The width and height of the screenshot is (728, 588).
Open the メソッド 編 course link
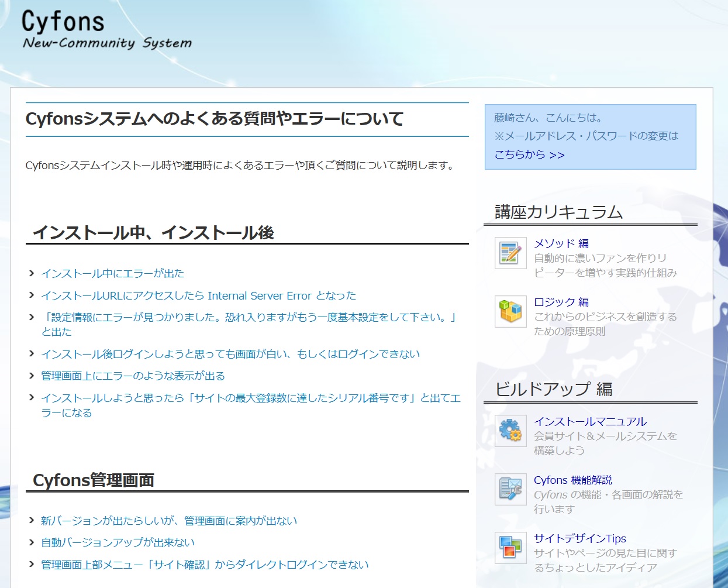point(561,243)
